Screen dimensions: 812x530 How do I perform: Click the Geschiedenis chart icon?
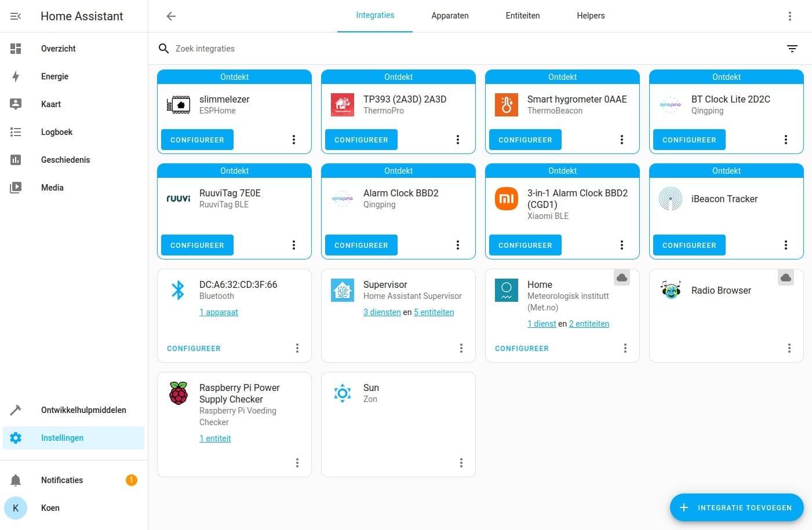coord(16,160)
